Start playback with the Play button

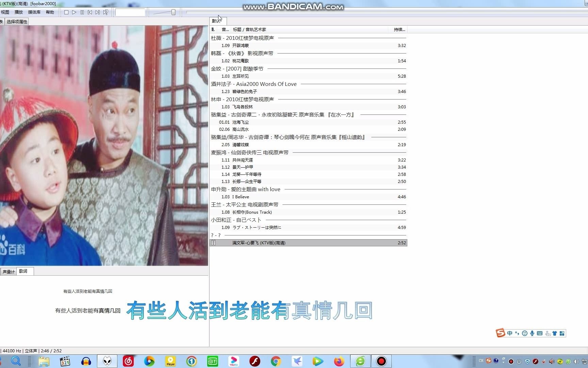[x=74, y=12]
